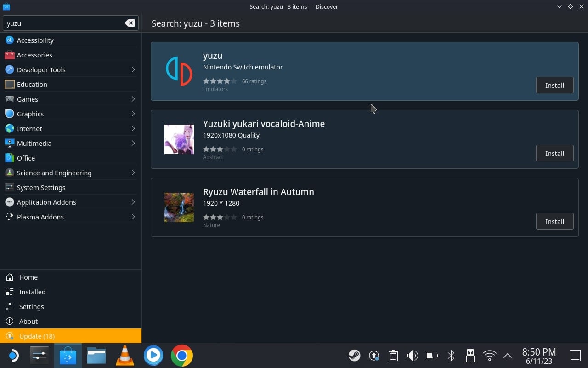Screen dimensions: 588x368
Task: Open Google Chrome from the taskbar
Action: [182, 355]
